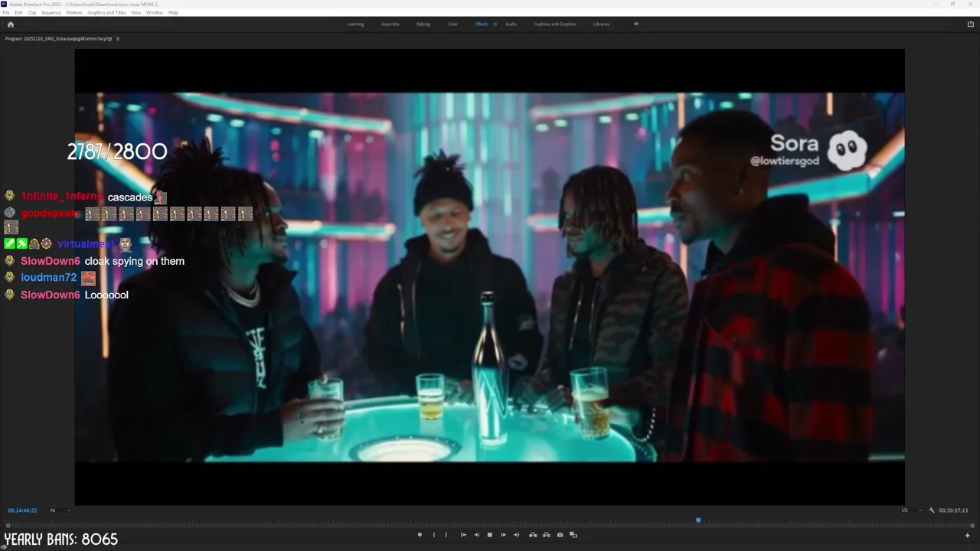This screenshot has height=551, width=980.
Task: Click the '2787/2800' counter text
Action: (117, 152)
